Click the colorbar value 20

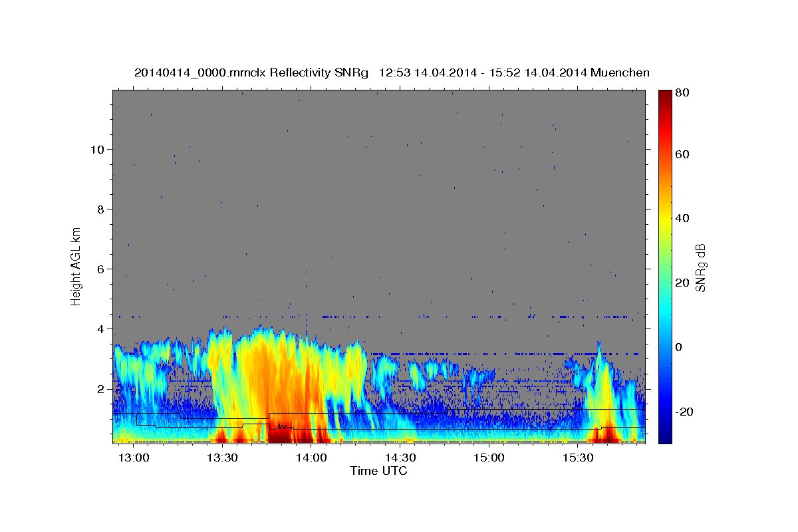[682, 283]
